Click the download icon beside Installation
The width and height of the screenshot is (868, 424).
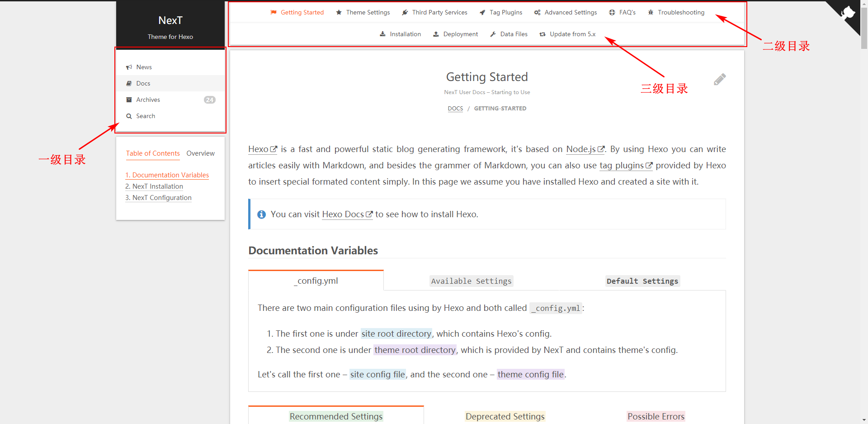tap(382, 34)
